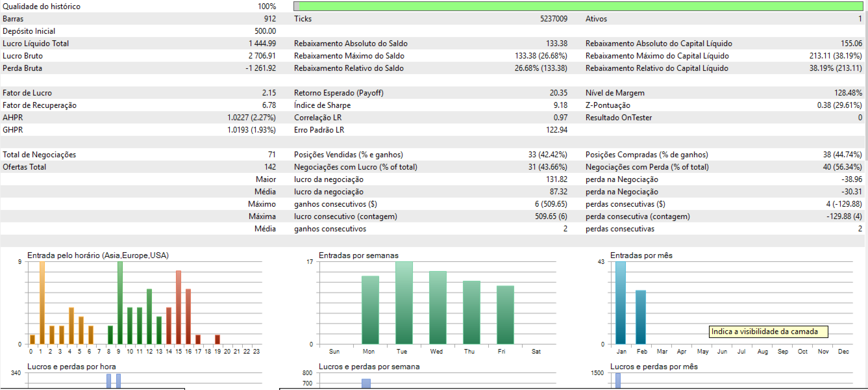Select the Nível de Margem value 128.48%

[849, 93]
